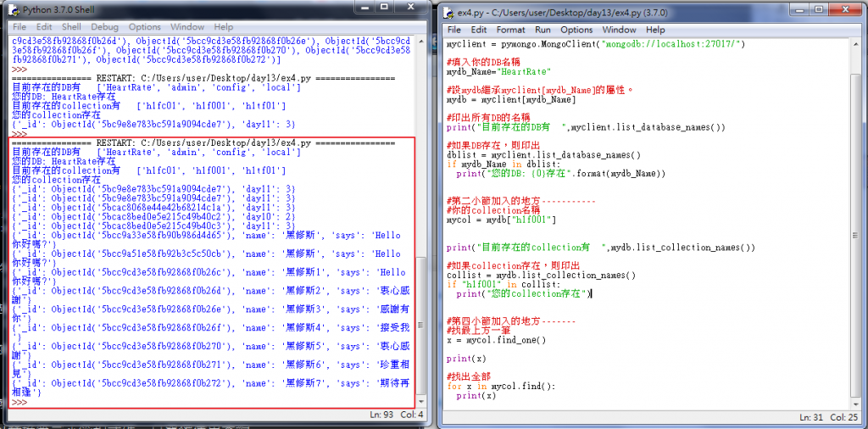This screenshot has width=868, height=429.
Task: Open Window menu in ex4.py editor
Action: [619, 30]
